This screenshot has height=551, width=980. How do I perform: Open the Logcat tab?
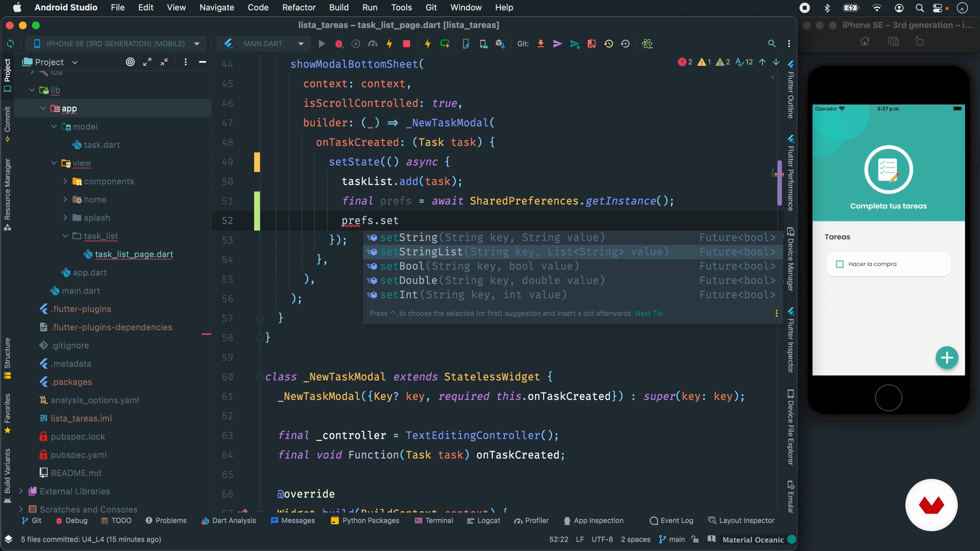tap(483, 521)
